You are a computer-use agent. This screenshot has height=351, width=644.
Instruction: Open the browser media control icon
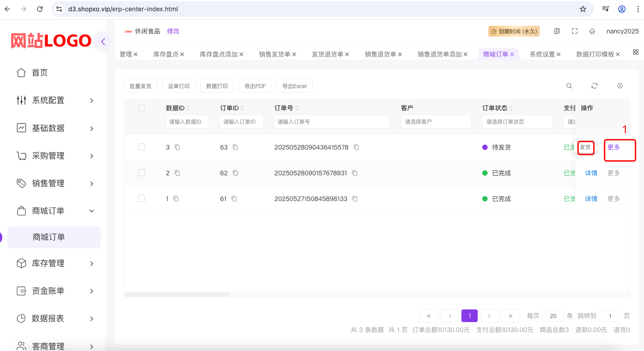(606, 9)
